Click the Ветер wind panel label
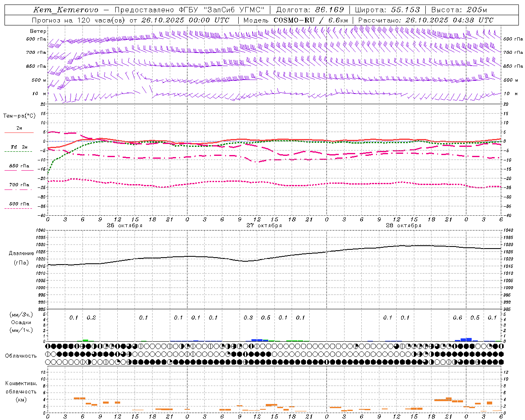The height and width of the screenshot is (420, 525). pos(38,31)
